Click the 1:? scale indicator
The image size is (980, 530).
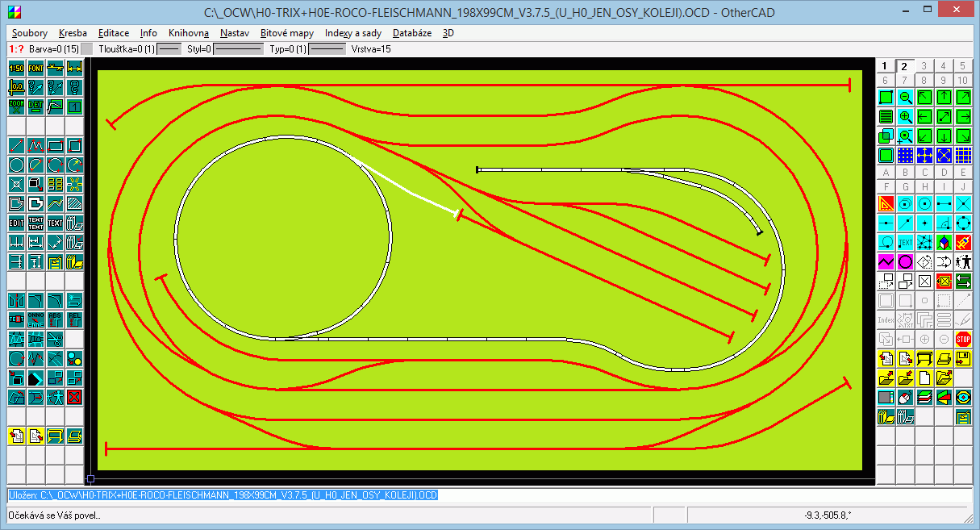coord(16,49)
